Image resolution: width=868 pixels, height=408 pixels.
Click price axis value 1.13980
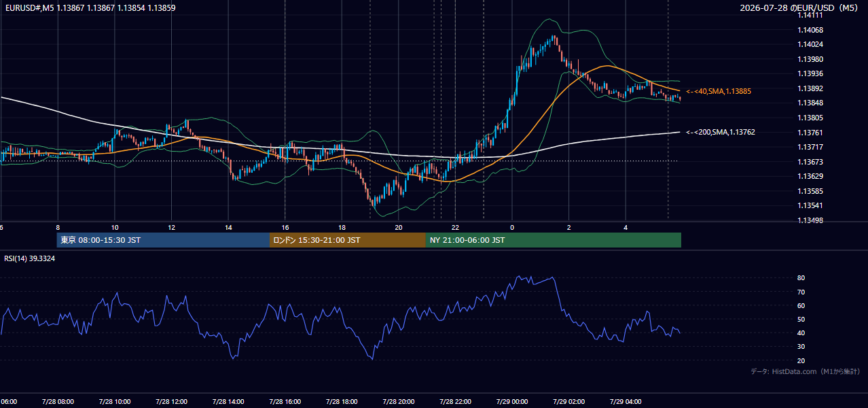point(811,59)
